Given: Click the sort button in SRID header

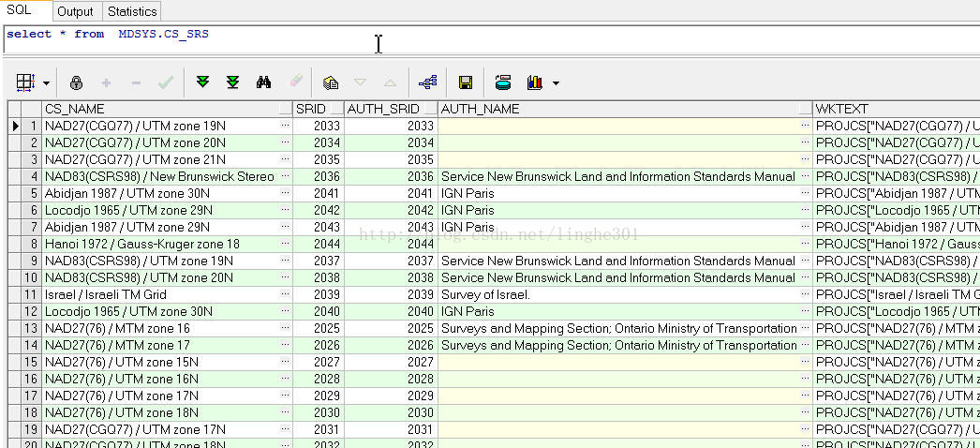Looking at the screenshot, I should (x=337, y=110).
